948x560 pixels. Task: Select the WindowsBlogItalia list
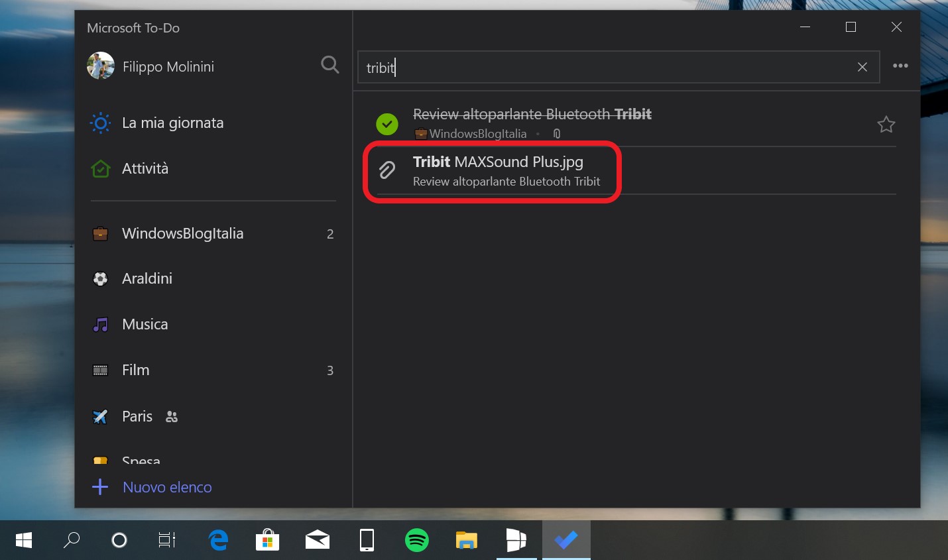213,233
